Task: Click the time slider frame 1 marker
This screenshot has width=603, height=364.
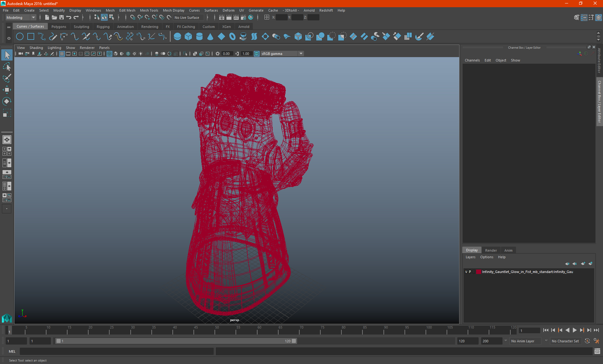Action: (x=9, y=330)
